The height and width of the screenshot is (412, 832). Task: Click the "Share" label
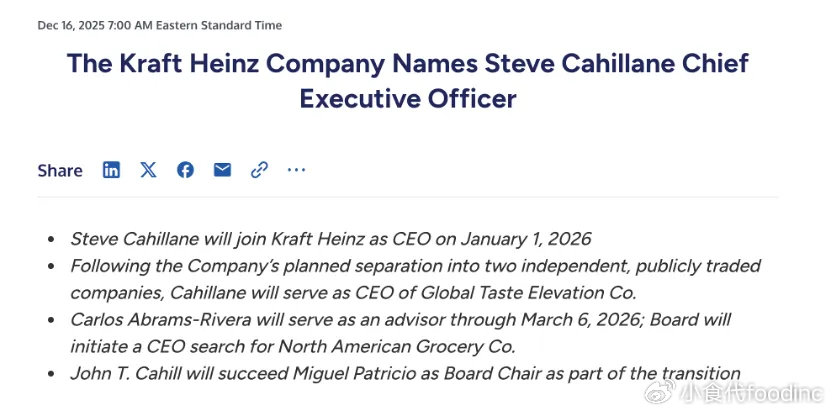pyautogui.click(x=60, y=171)
